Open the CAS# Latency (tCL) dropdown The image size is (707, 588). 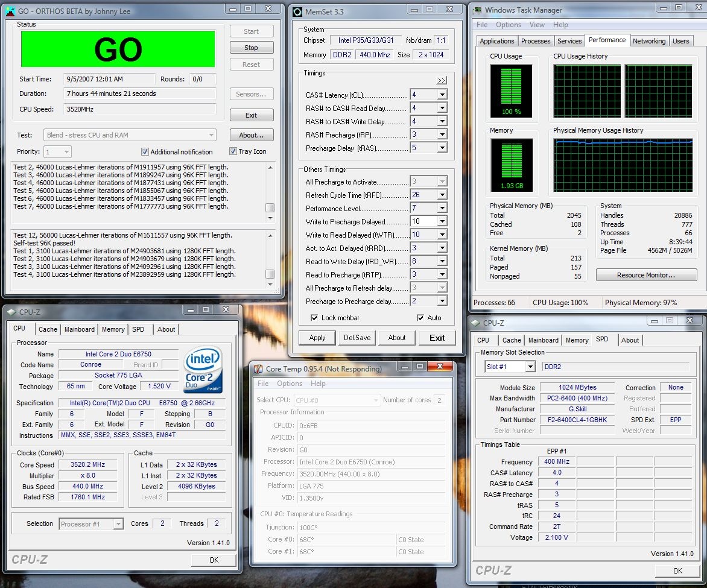442,95
